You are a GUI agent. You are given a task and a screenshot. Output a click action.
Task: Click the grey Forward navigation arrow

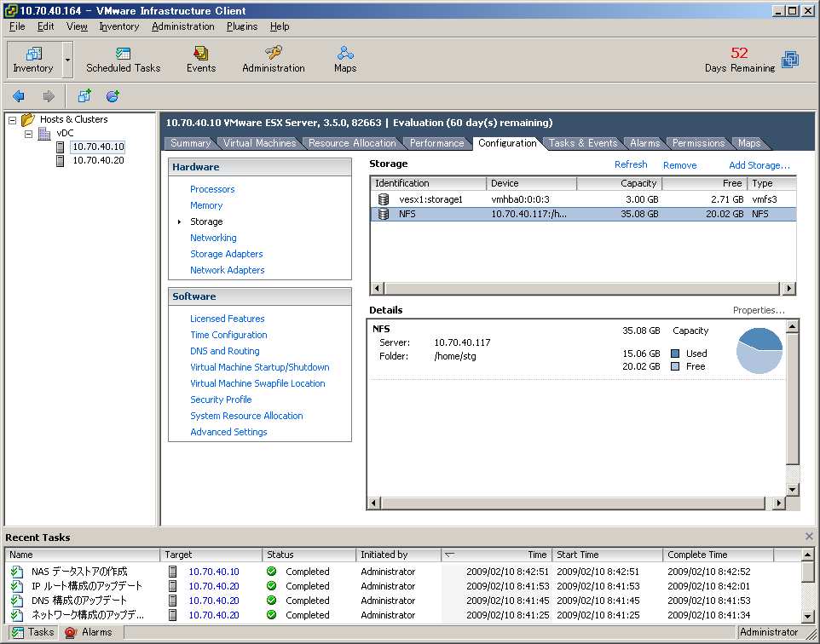point(48,96)
